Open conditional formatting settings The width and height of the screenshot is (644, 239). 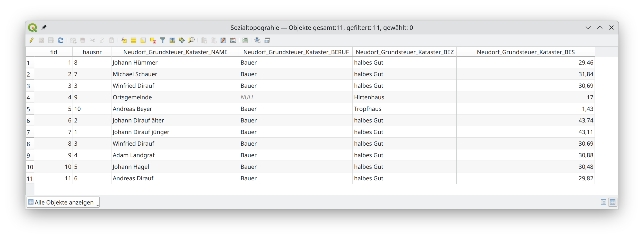point(245,40)
